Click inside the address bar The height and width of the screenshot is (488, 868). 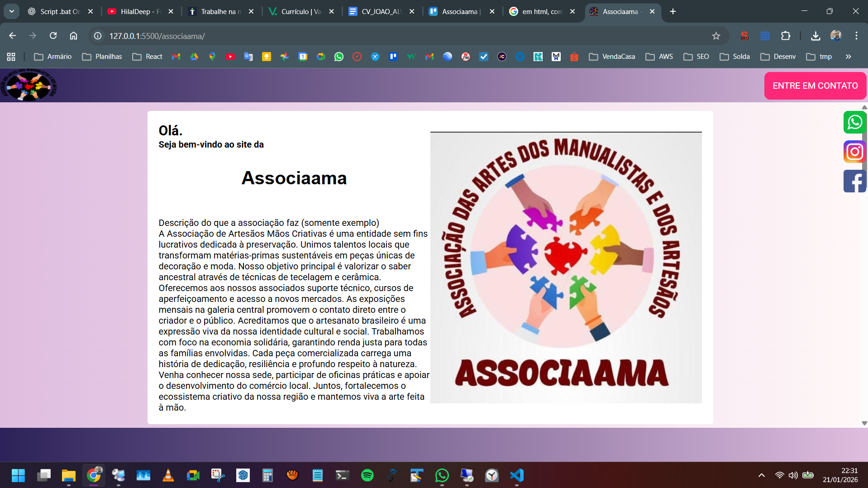[x=272, y=36]
